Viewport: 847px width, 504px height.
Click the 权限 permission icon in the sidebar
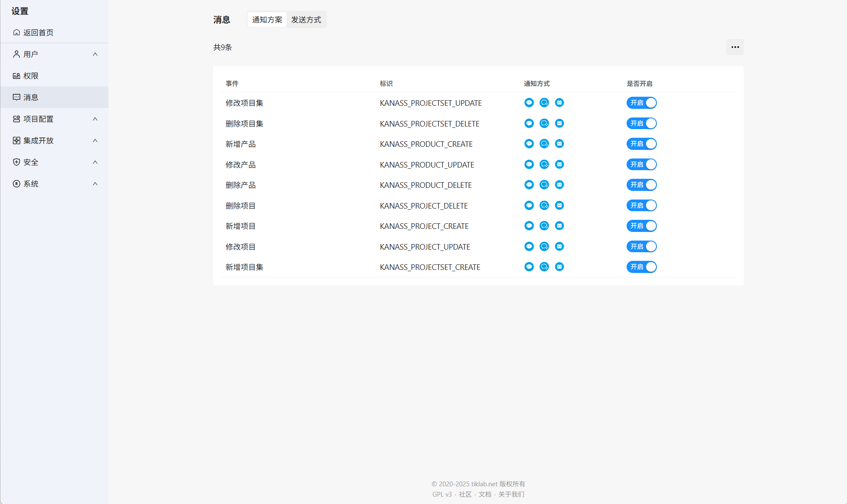click(16, 76)
